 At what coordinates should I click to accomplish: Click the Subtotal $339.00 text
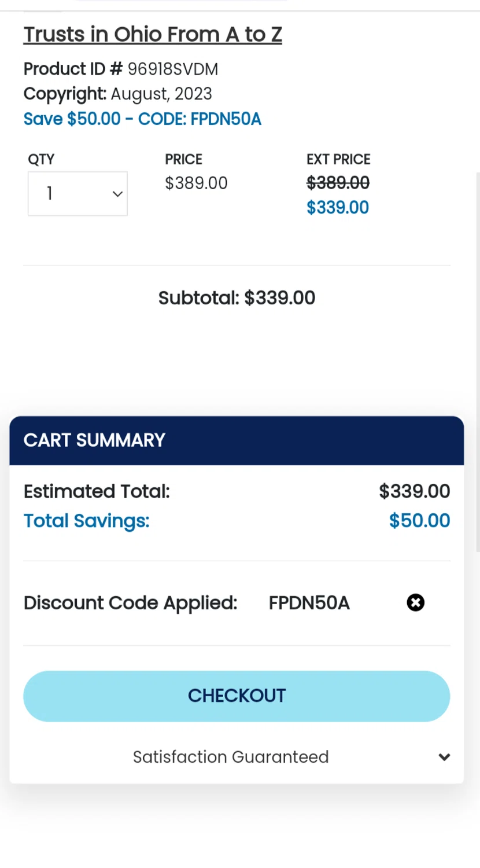(237, 298)
